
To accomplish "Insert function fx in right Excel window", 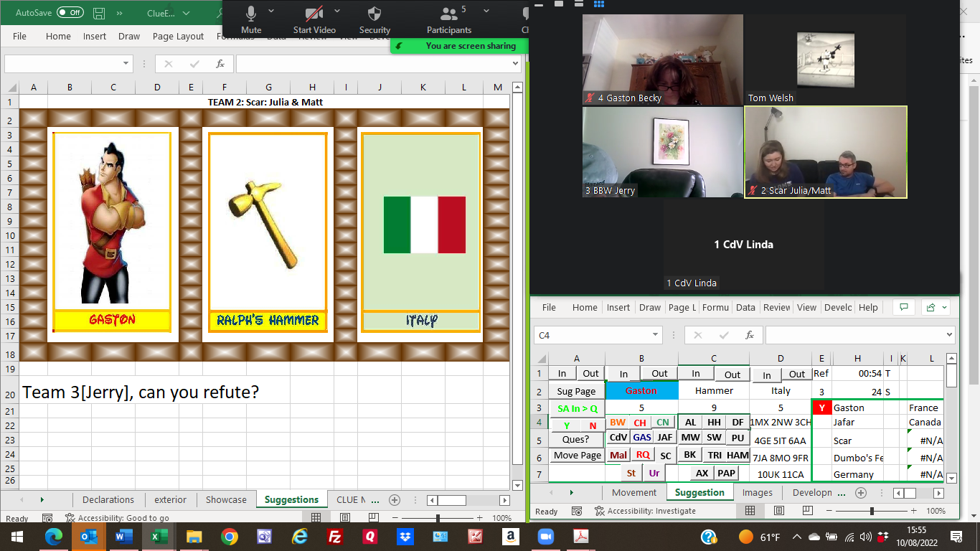I will [x=750, y=334].
